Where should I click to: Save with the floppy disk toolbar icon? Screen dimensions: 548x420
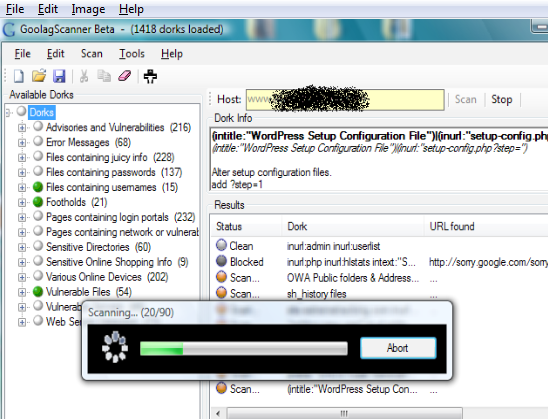(59, 76)
